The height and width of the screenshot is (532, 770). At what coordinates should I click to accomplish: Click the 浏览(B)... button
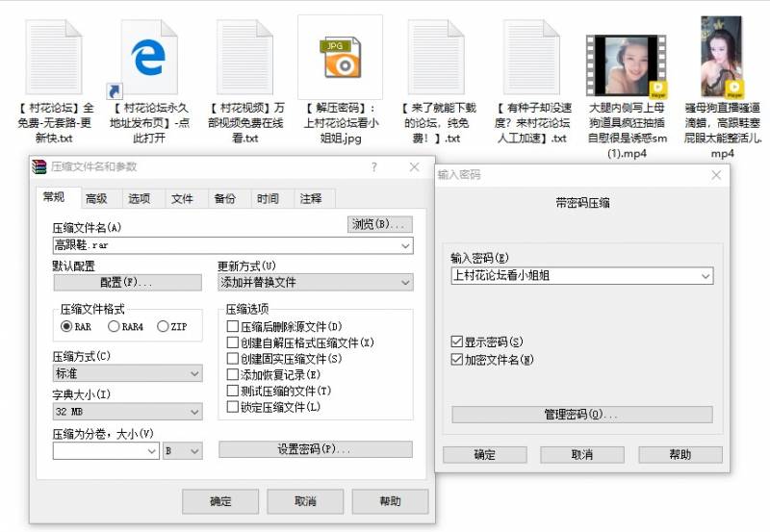tap(379, 224)
